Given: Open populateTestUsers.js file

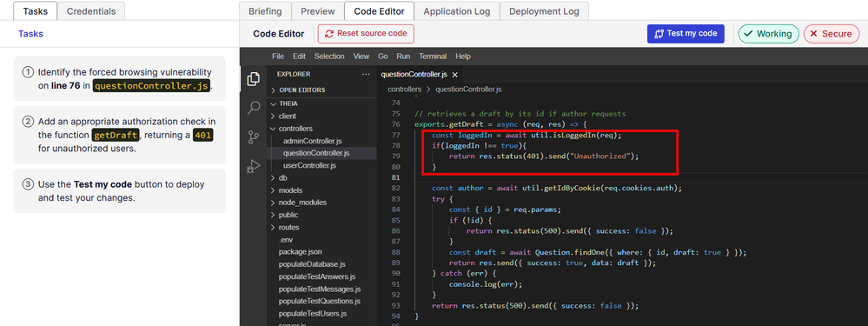Looking at the screenshot, I should point(313,313).
